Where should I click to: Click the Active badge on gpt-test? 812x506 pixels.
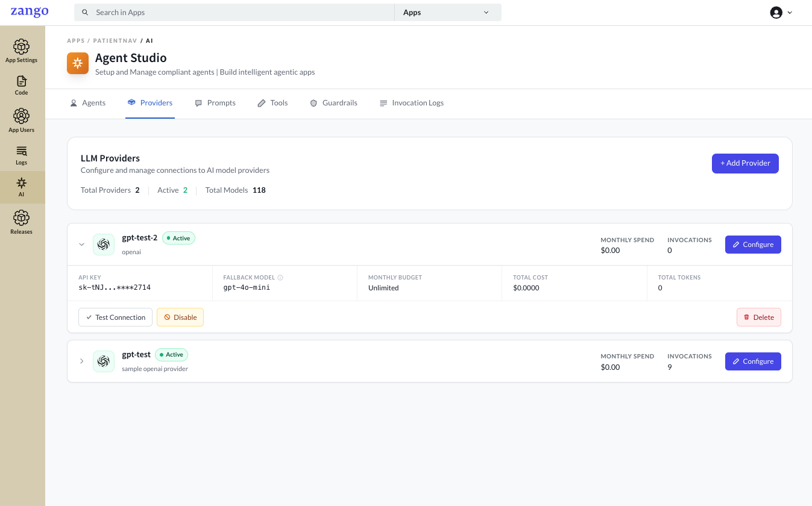(x=171, y=355)
